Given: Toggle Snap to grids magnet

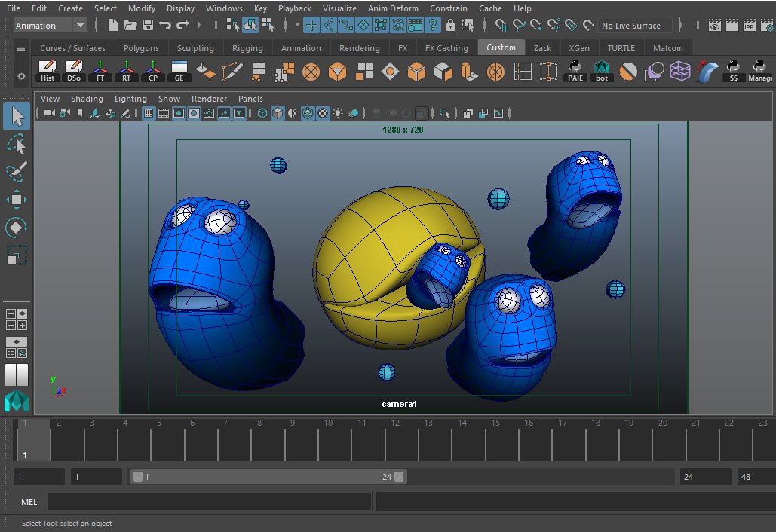Looking at the screenshot, I should (501, 25).
